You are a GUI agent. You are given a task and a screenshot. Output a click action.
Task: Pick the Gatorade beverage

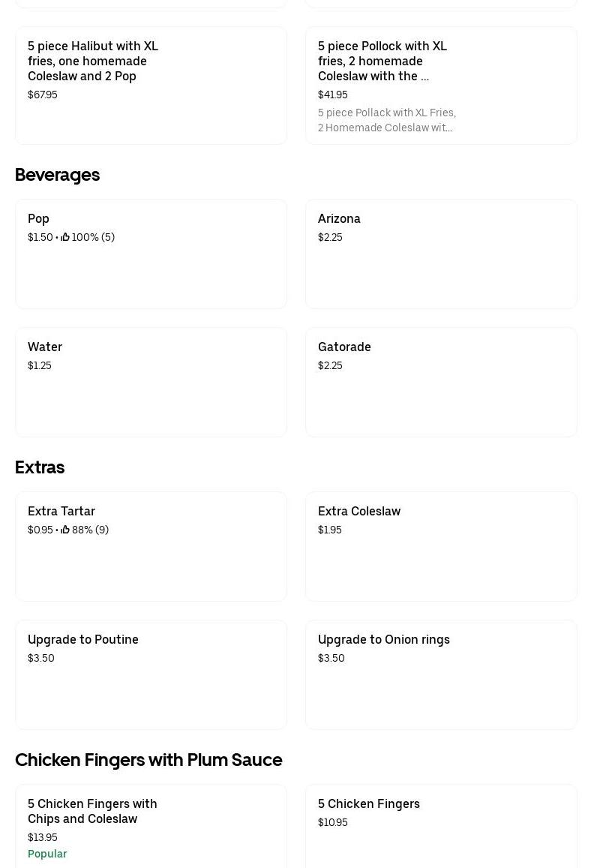[x=441, y=383]
